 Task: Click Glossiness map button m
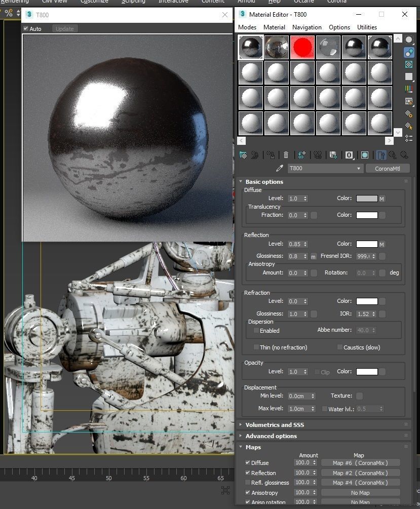tap(314, 256)
